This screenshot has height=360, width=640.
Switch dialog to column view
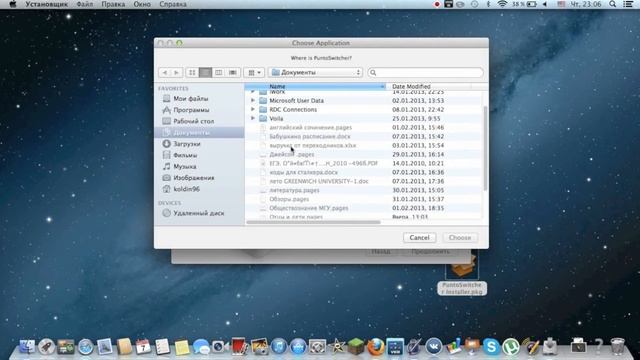pyautogui.click(x=219, y=72)
